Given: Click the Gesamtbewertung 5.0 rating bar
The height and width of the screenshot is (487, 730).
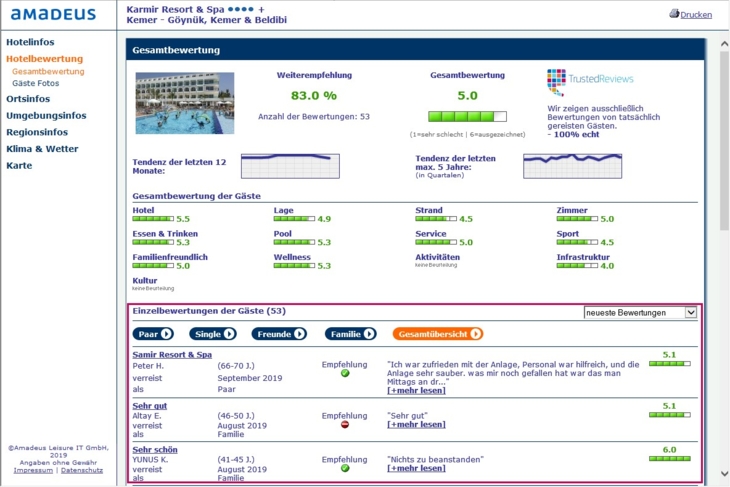Looking at the screenshot, I should [x=467, y=116].
